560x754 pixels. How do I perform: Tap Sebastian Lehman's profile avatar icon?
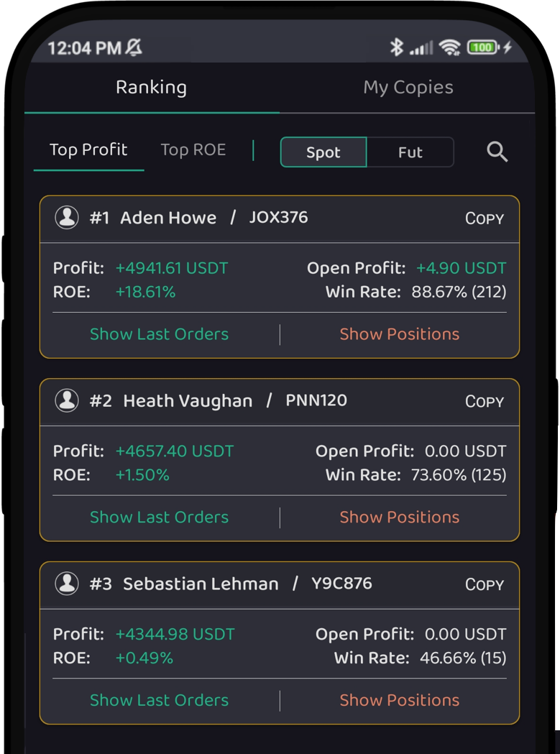click(x=67, y=584)
